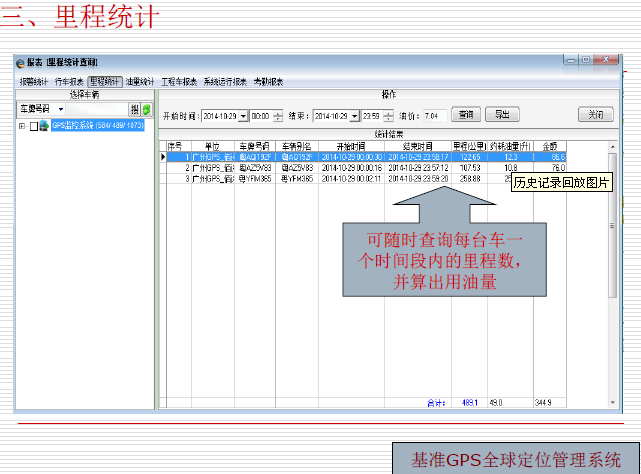This screenshot has width=641, height=474.
Task: Open the 油量统计 tab
Action: pos(140,81)
